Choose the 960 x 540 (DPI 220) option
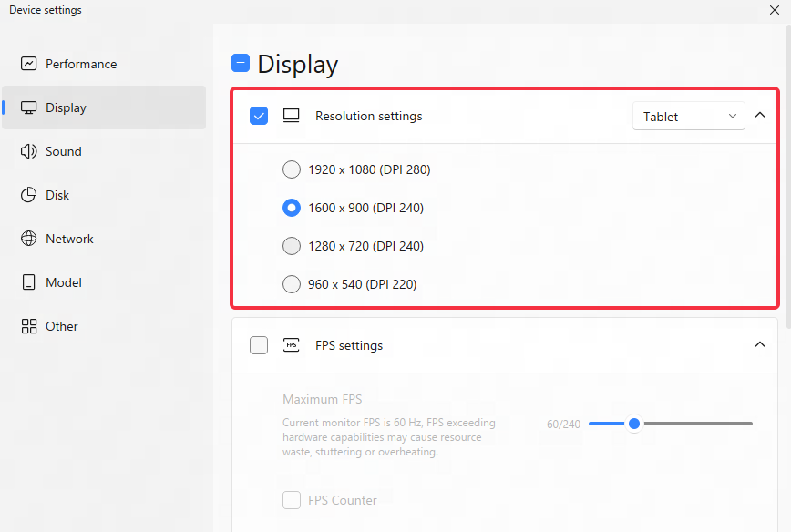 [x=292, y=284]
